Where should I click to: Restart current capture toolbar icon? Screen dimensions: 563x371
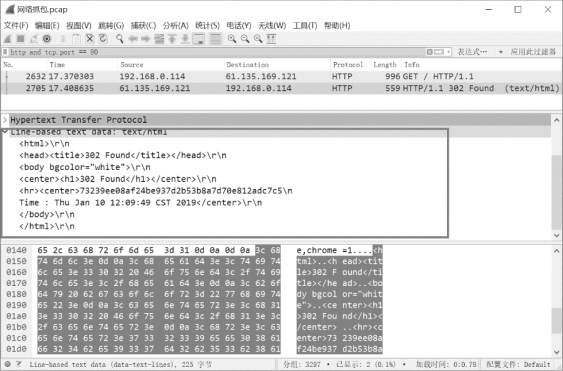[x=34, y=39]
